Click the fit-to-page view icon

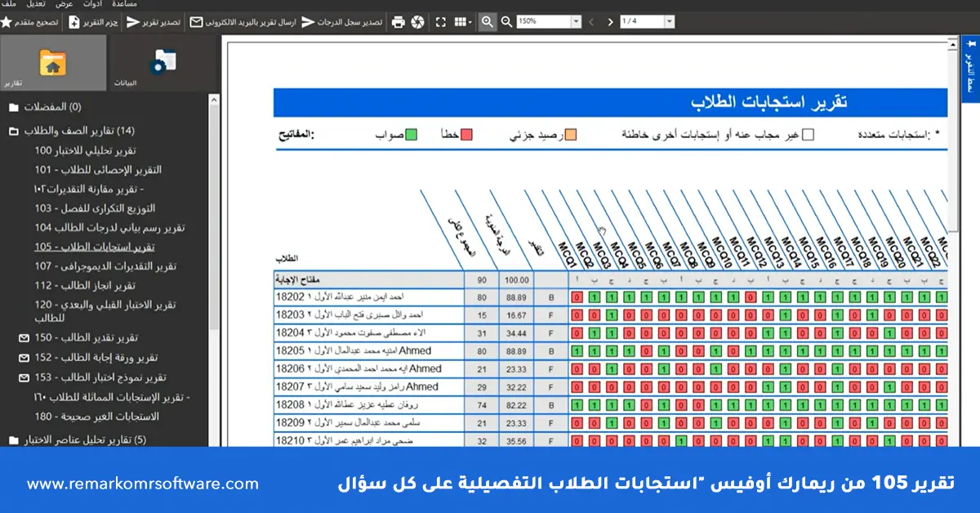[441, 22]
